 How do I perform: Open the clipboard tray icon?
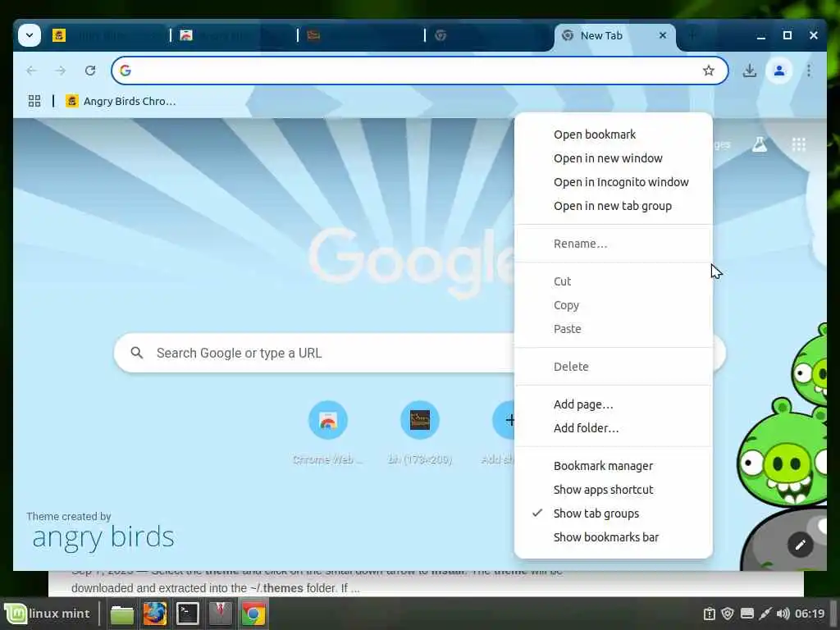click(x=709, y=614)
